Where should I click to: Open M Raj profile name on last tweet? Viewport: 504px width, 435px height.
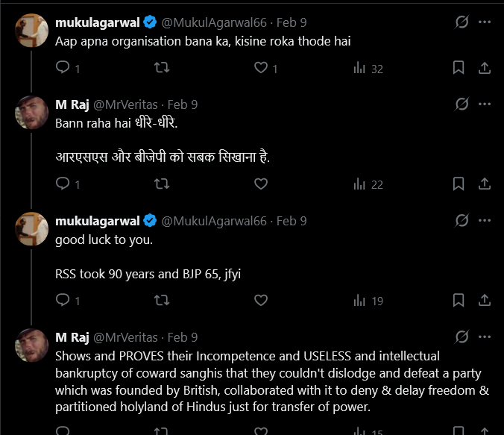(72, 337)
